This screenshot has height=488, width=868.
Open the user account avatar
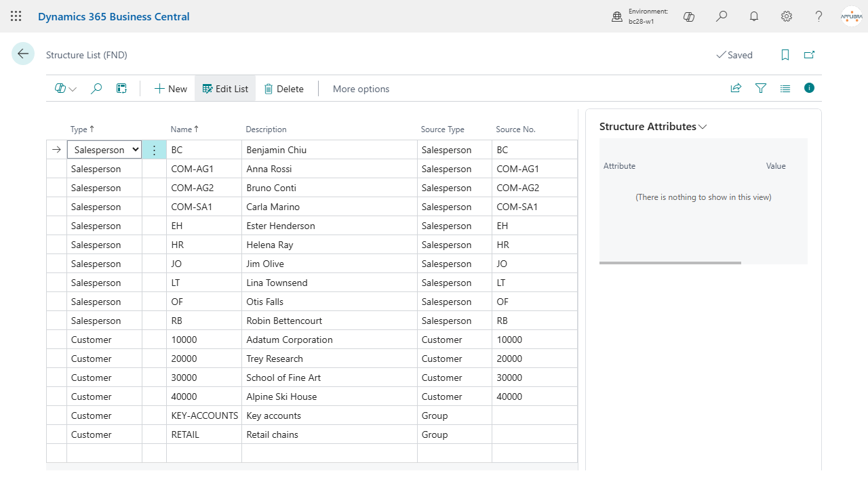pyautogui.click(x=851, y=16)
